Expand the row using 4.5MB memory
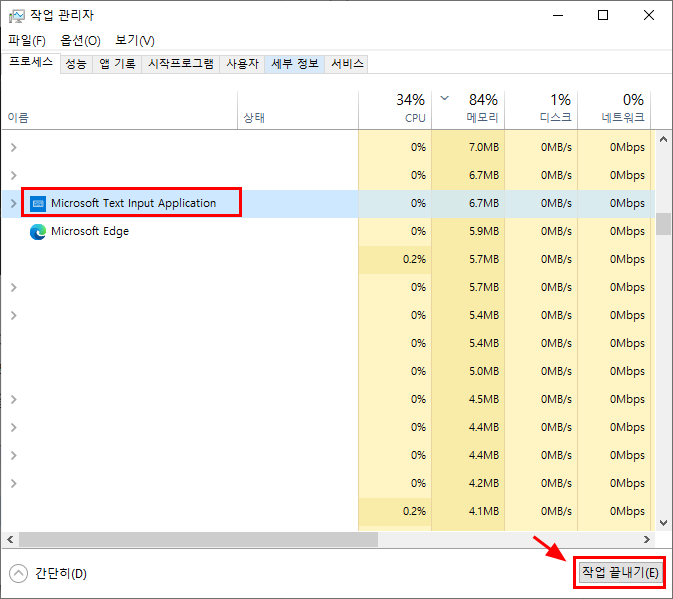 13,399
